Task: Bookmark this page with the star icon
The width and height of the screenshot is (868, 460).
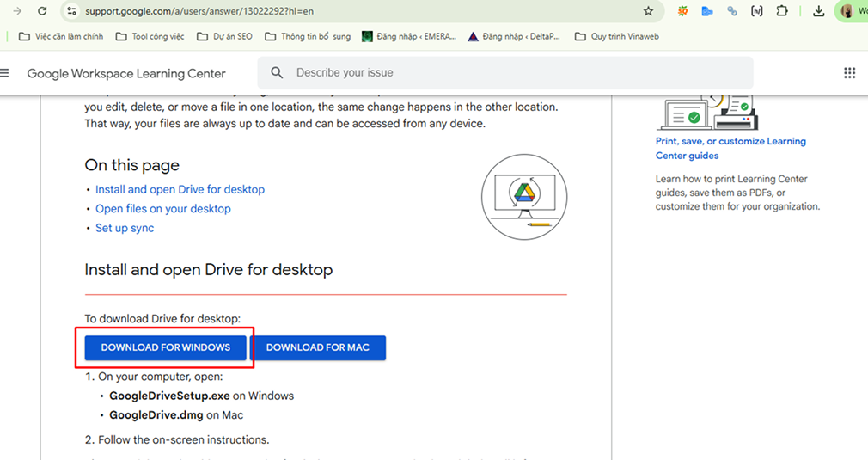Action: click(x=648, y=11)
